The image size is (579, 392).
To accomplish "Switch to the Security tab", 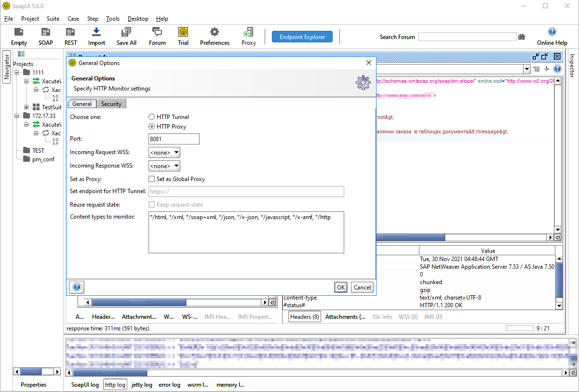I will coord(111,104).
